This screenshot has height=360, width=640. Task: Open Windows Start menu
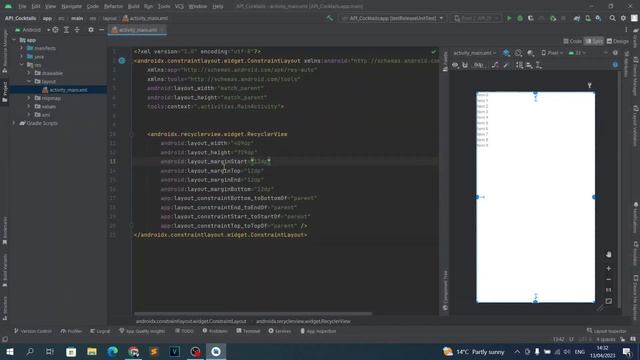pos(9,351)
